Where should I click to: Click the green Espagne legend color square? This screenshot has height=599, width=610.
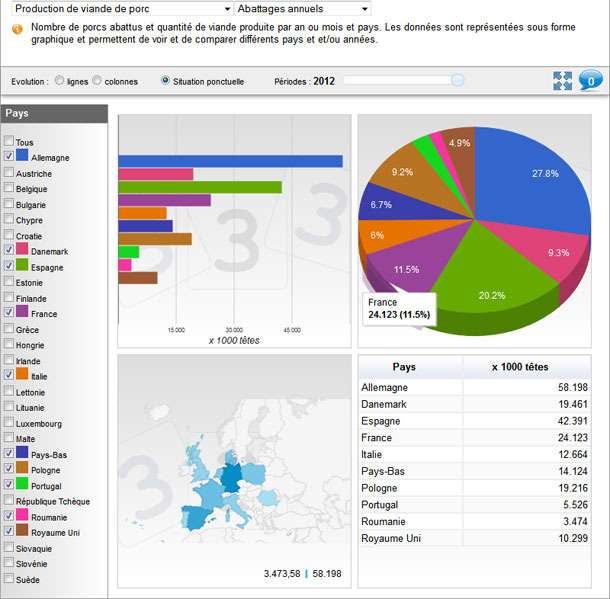tap(22, 266)
